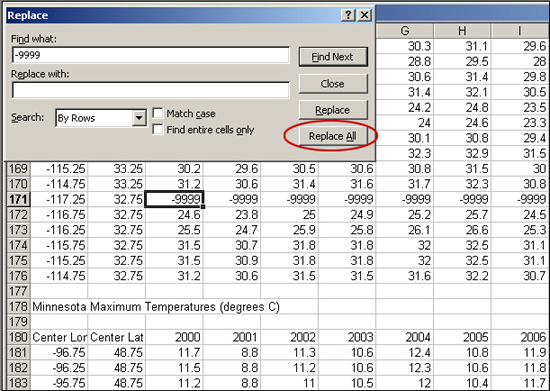Select row 178 header
The width and height of the screenshot is (550, 391).
pos(19,307)
